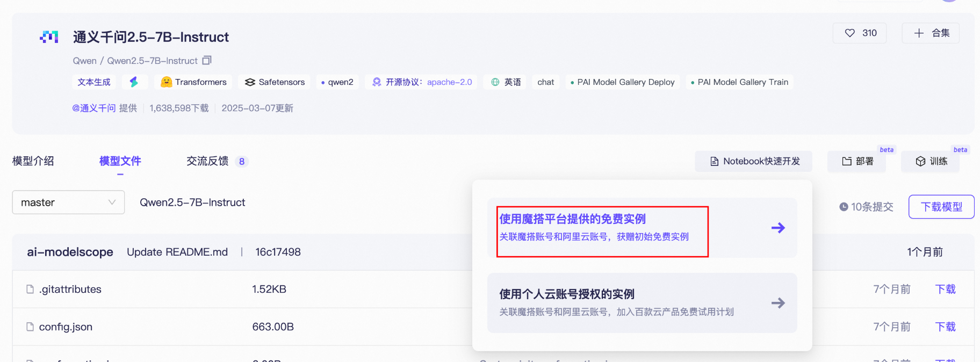Screen dimensions: 980x362
Task: Click the 1.52KB size cell
Action: (269, 289)
